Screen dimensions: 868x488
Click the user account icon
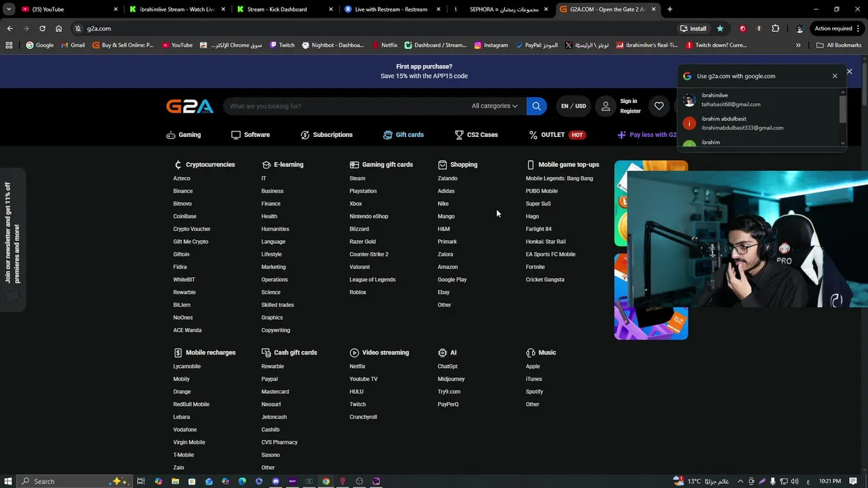tap(606, 106)
